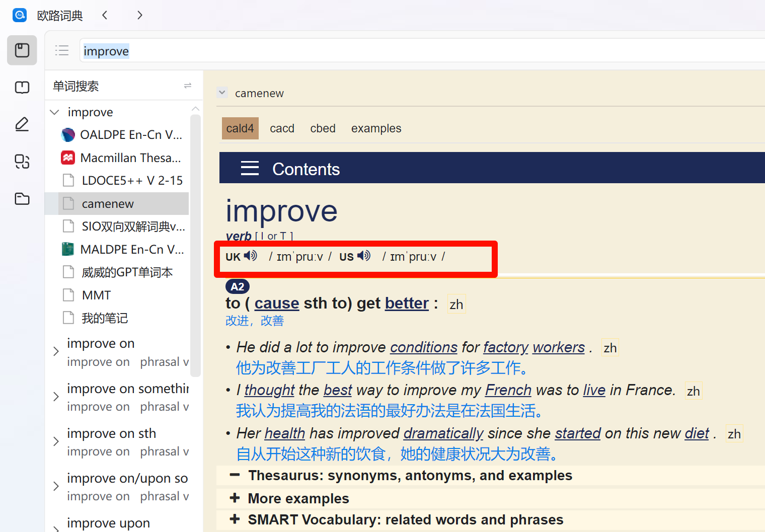Go back with the left arrow
This screenshot has width=765, height=532.
click(x=105, y=15)
